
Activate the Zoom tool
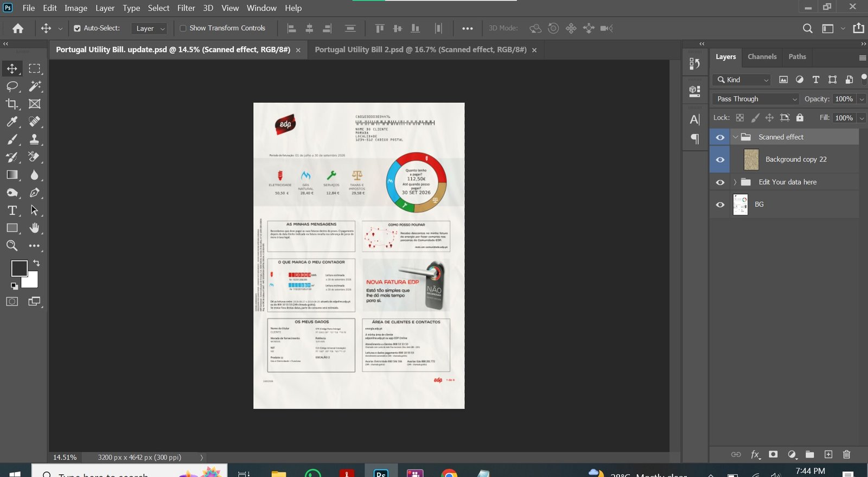click(x=12, y=246)
